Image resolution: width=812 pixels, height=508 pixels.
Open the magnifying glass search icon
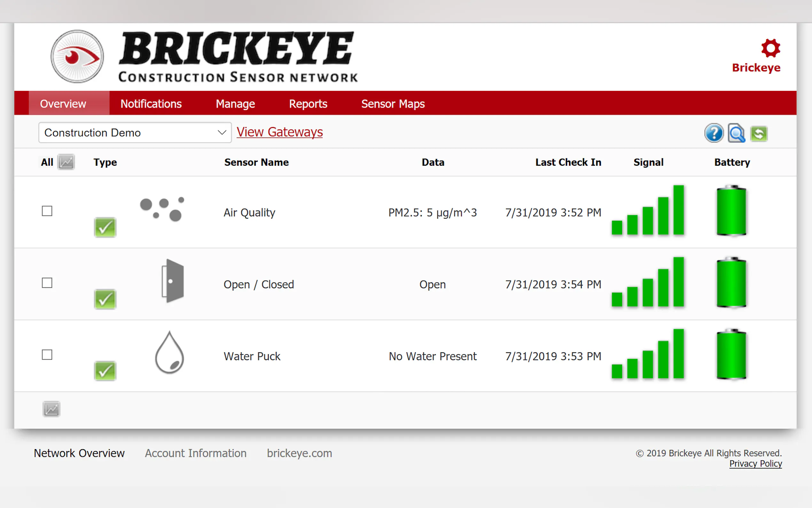(x=737, y=133)
